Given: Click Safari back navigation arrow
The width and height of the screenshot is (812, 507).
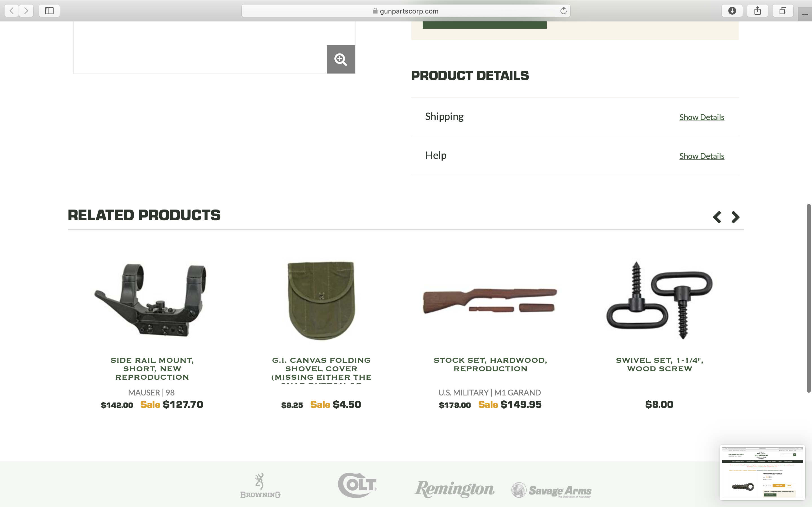Looking at the screenshot, I should (12, 11).
